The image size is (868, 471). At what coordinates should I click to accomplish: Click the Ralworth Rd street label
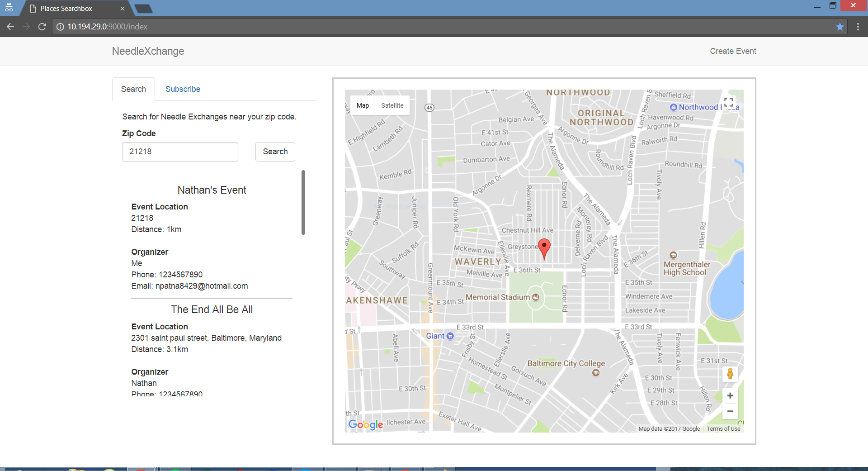[659, 140]
